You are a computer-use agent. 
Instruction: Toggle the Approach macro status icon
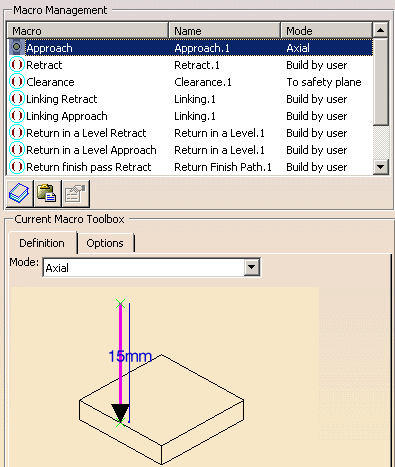(16, 48)
